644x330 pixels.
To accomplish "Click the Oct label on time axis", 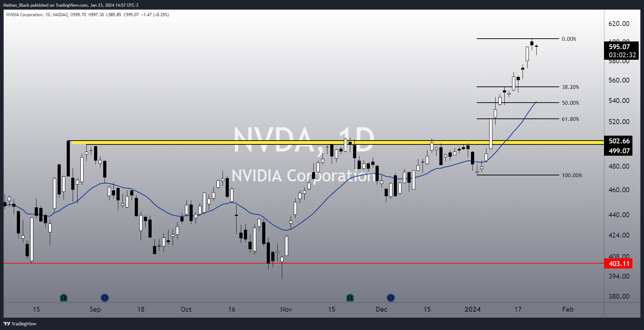I will tap(186, 309).
